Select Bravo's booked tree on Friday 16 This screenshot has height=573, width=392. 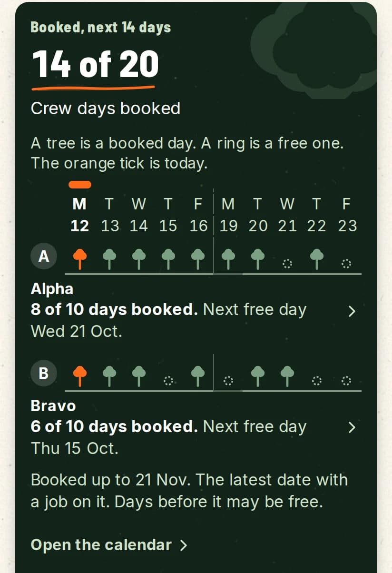(198, 376)
